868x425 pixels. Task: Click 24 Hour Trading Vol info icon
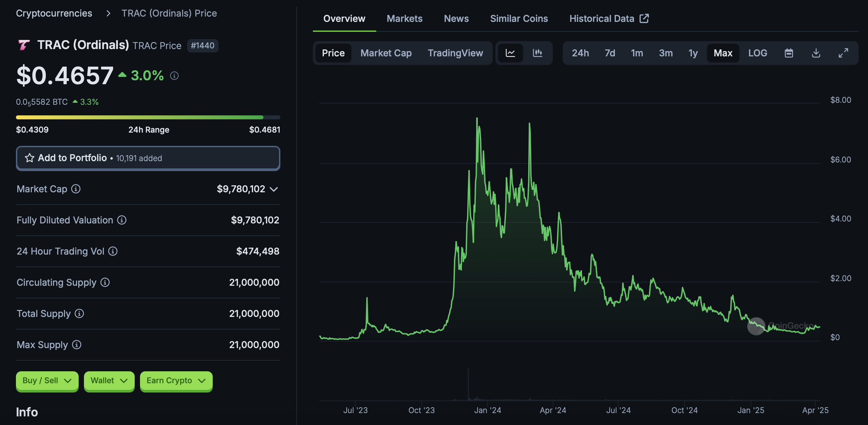point(113,251)
